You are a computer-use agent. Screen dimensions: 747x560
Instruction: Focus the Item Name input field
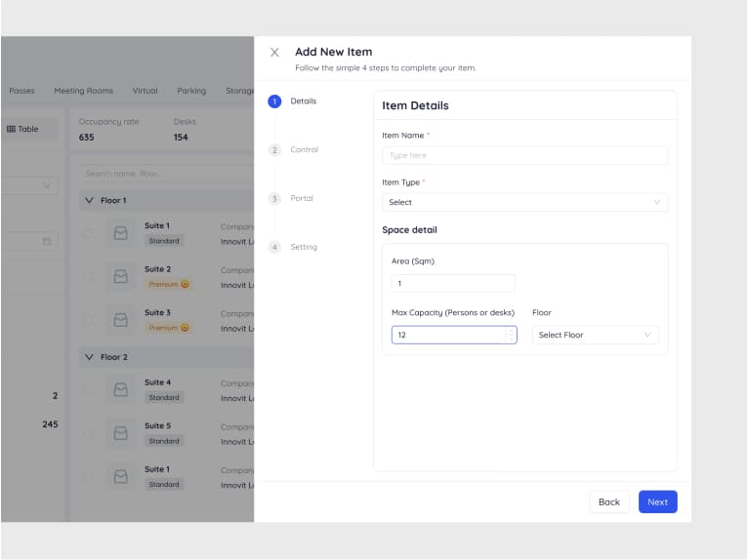524,155
